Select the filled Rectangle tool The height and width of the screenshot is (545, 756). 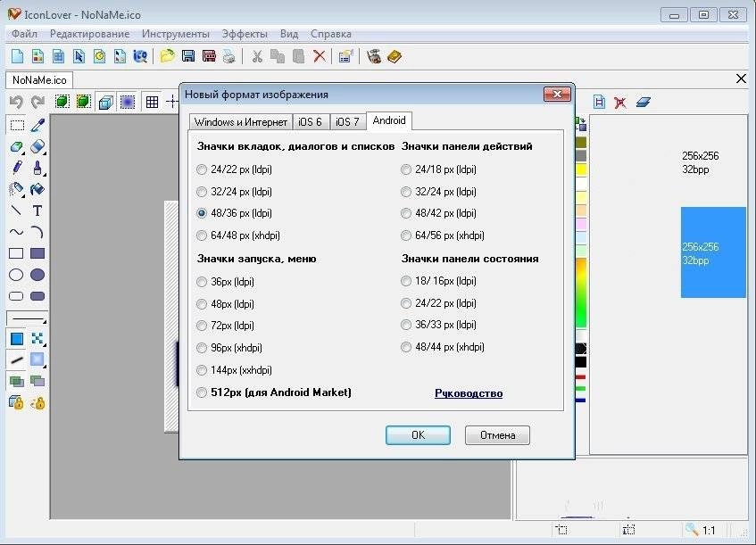37,253
